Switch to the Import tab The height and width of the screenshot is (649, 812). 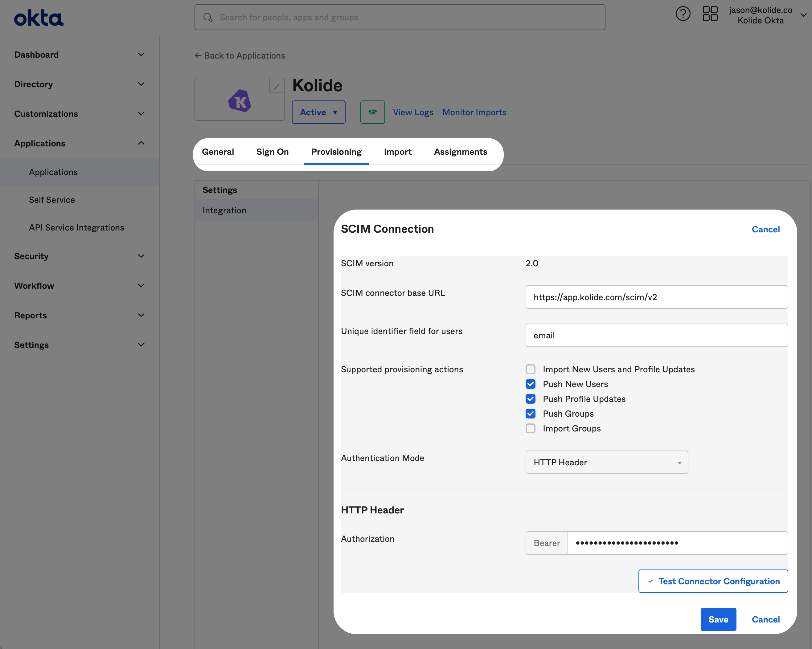pyautogui.click(x=398, y=152)
